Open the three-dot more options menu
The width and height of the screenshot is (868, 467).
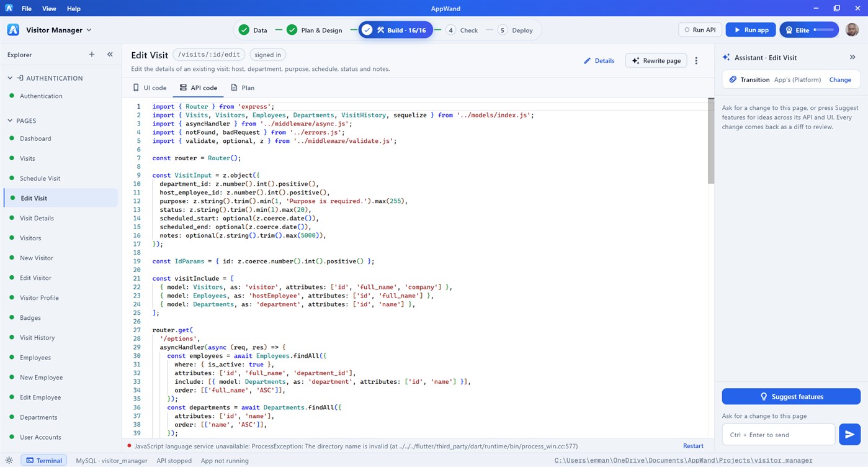[696, 61]
